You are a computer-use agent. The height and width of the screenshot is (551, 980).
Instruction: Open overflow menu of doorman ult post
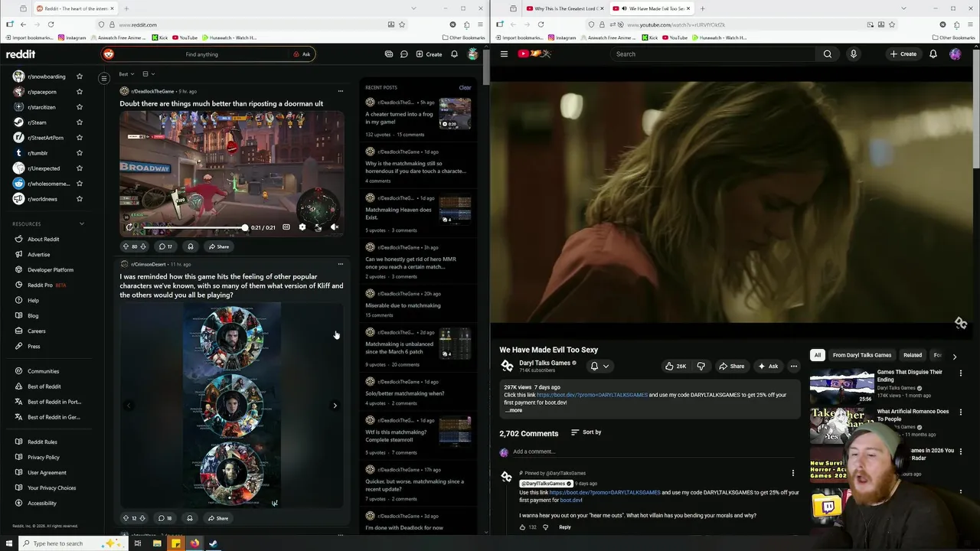coord(341,91)
